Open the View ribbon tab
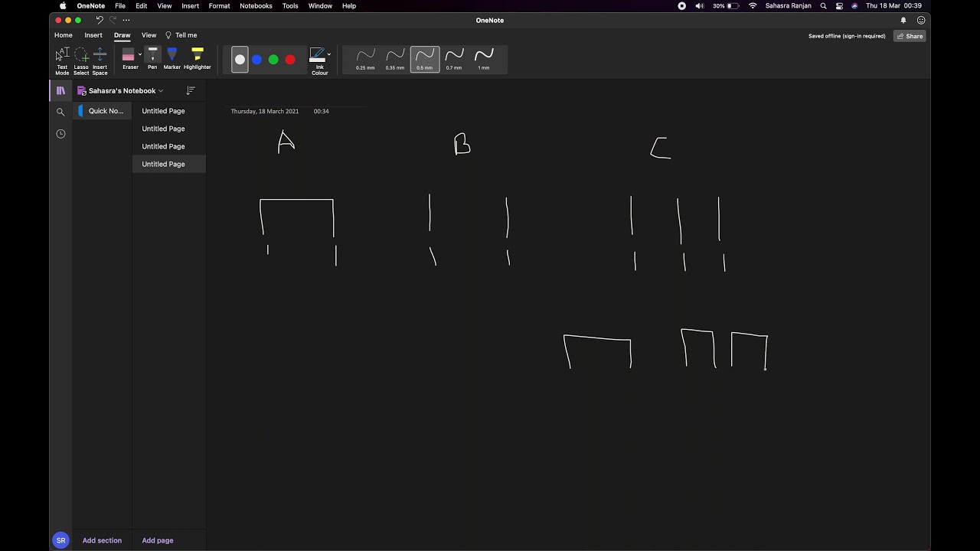This screenshot has height=551, width=980. point(149,35)
